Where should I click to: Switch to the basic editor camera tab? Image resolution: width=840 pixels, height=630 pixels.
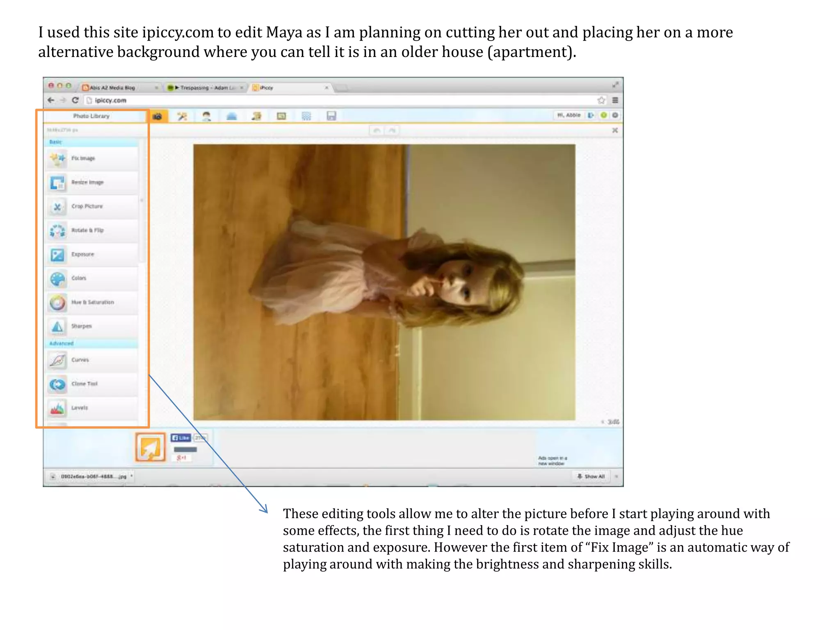pos(157,116)
